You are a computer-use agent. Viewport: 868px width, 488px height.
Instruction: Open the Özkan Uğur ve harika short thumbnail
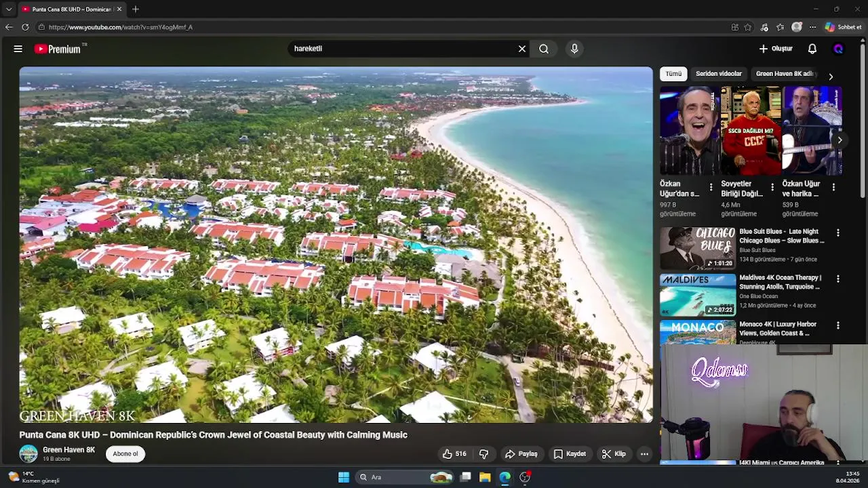[x=812, y=131]
